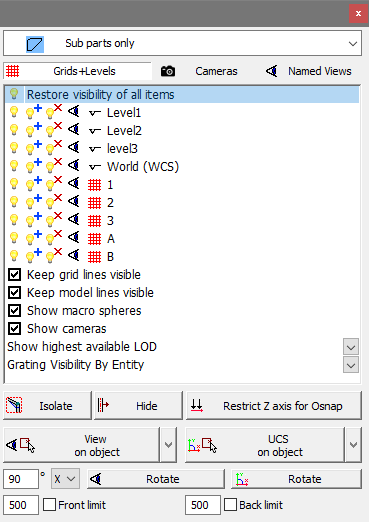369x522 pixels.
Task: Click the lightbulb red-X icon on grid 1 row
Action: point(54,184)
